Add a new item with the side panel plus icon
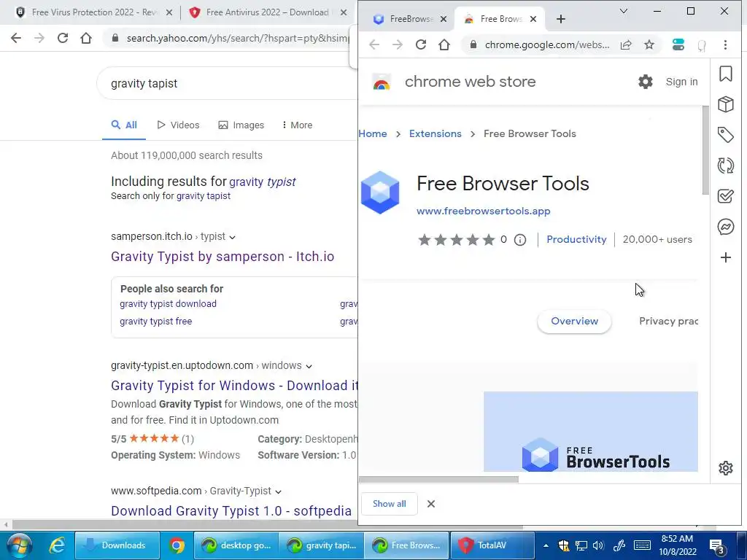Screen dimensions: 747x560 point(726,257)
